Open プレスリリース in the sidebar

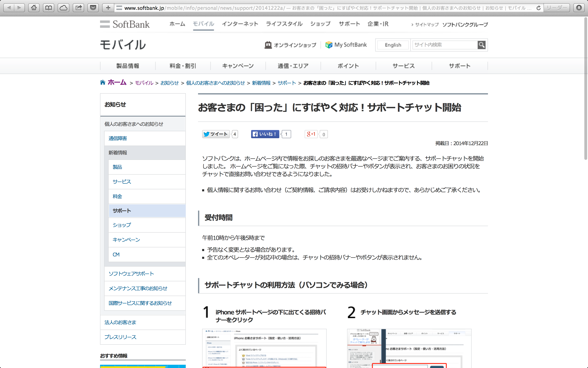[x=143, y=337]
